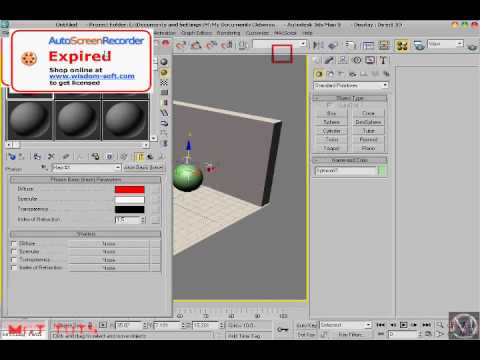Select the Cameras category icon

(352, 74)
